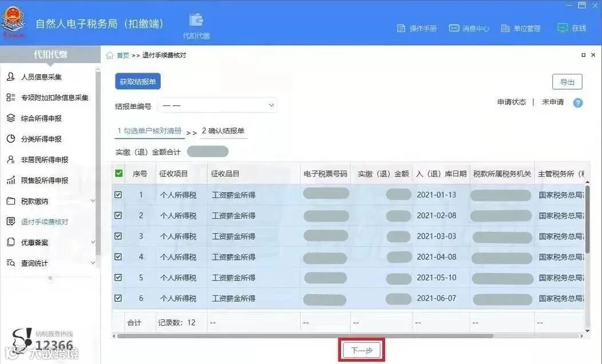Expand the 优惠备案 menu chevron
Image resolution: width=602 pixels, height=364 pixels.
click(x=93, y=242)
